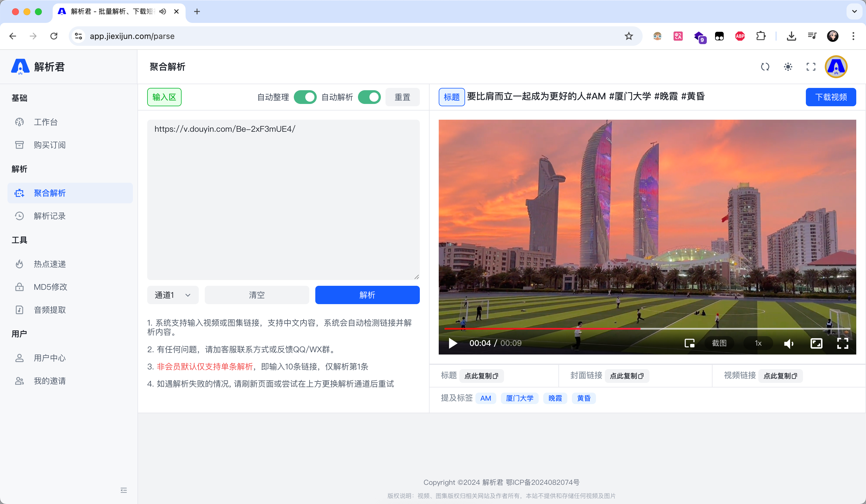Copy the 标题 with 点此复制

pos(481,376)
